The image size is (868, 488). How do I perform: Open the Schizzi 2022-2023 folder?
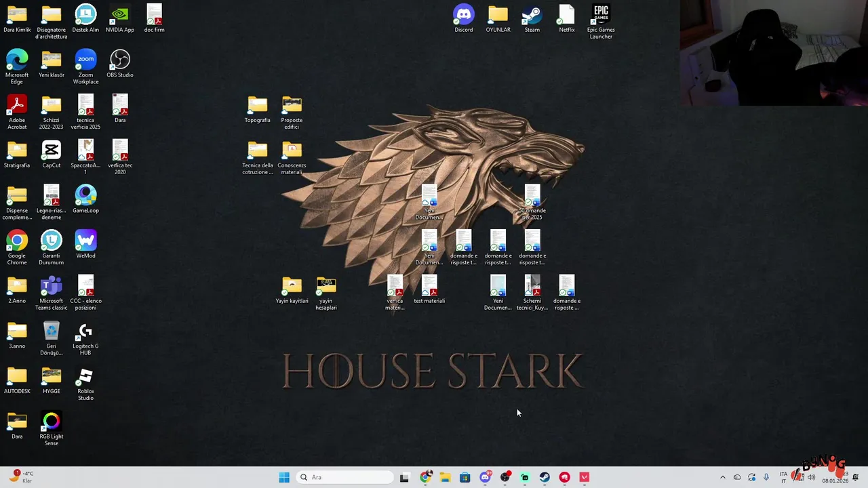pos(52,113)
